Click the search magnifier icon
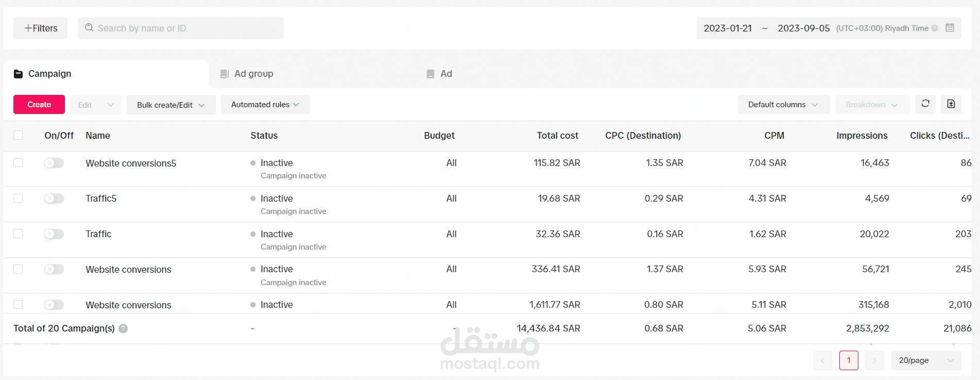Viewport: 980px width, 380px height. [x=89, y=28]
